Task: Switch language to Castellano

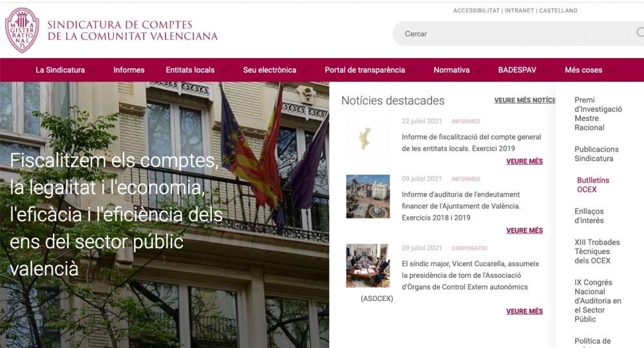Action: [x=558, y=11]
